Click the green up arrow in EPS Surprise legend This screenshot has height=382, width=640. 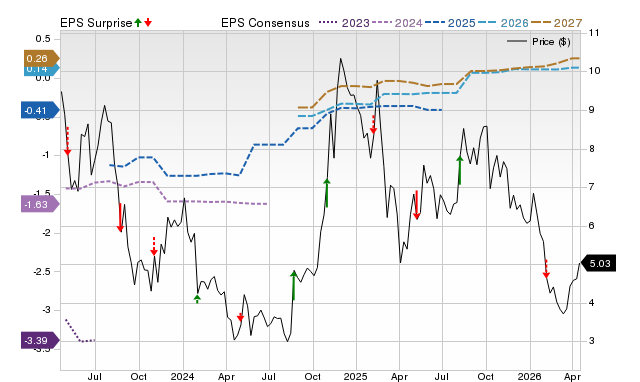pyautogui.click(x=138, y=22)
